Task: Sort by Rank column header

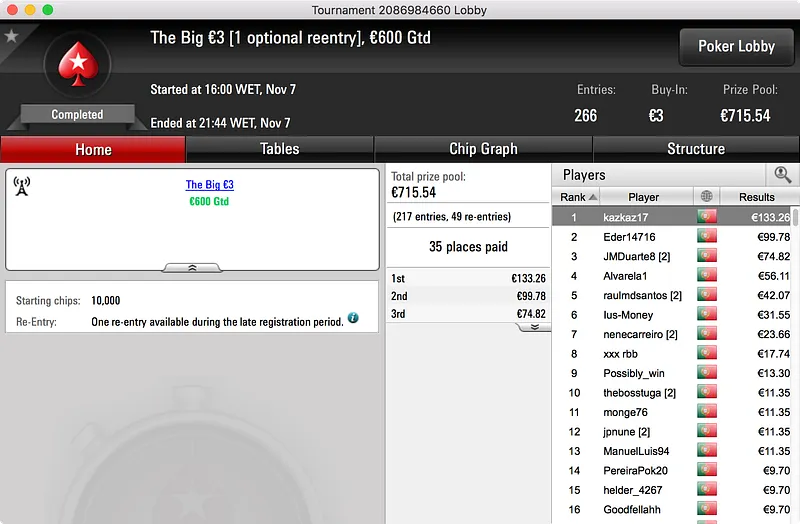Action: 576,197
